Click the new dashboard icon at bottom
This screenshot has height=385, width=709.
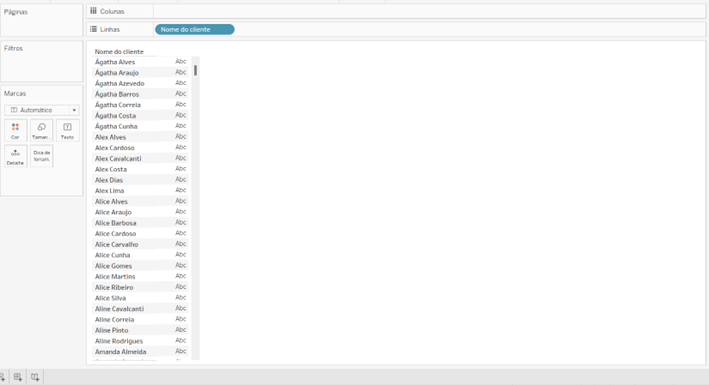[18, 377]
